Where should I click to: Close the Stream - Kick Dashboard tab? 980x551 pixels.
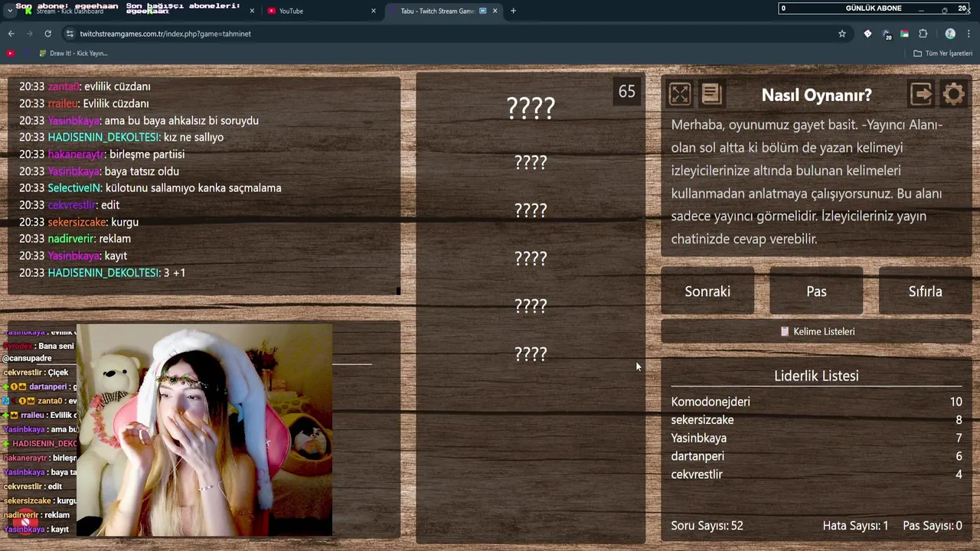(x=252, y=11)
